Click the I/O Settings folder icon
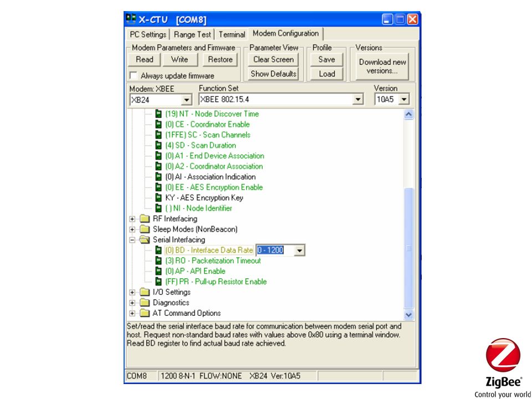 tap(145, 293)
